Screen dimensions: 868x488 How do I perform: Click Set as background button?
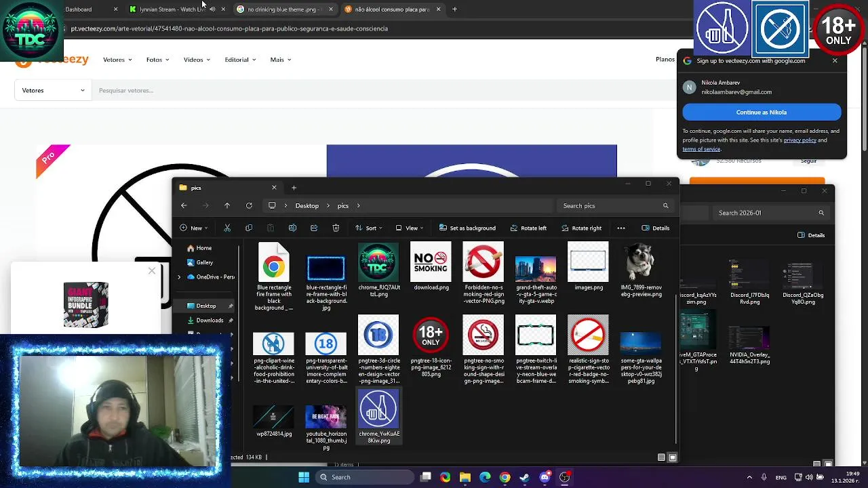467,228
